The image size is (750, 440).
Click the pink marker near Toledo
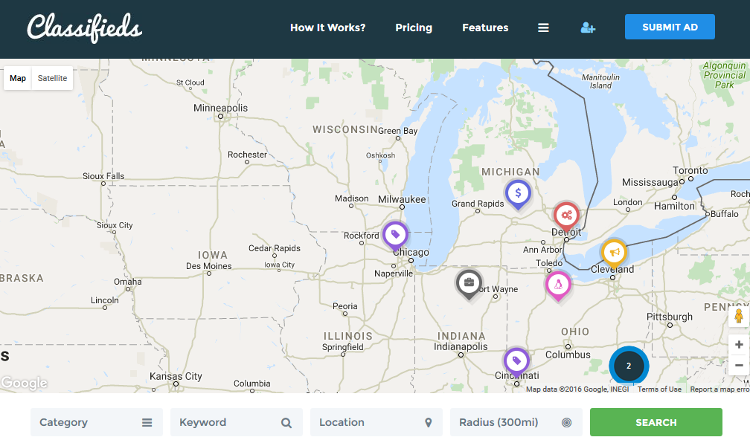click(x=558, y=285)
